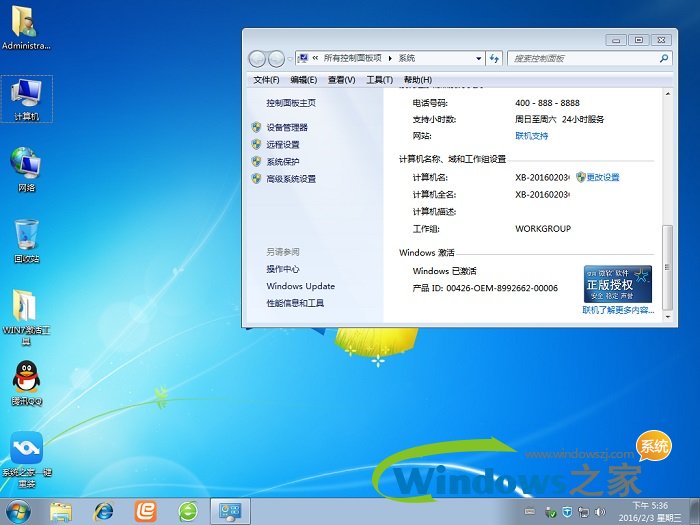700x525 pixels.
Task: Click the keyboard input tray icon
Action: [529, 512]
